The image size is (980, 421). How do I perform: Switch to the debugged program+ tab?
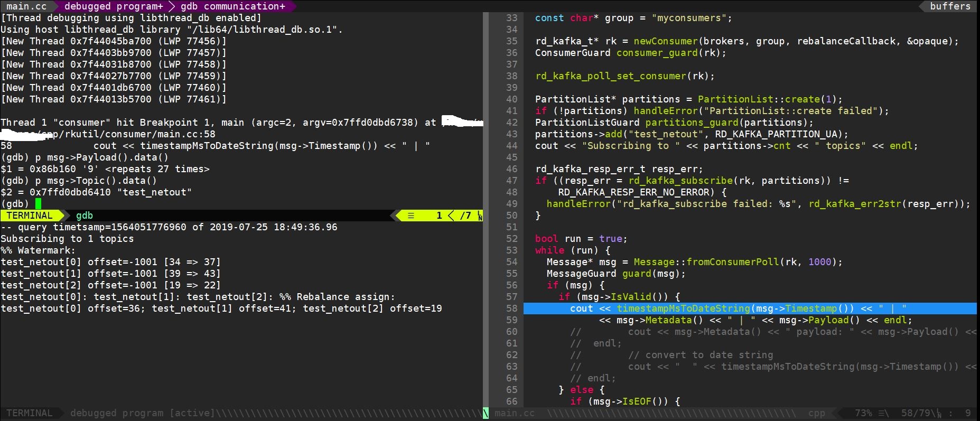tap(114, 6)
